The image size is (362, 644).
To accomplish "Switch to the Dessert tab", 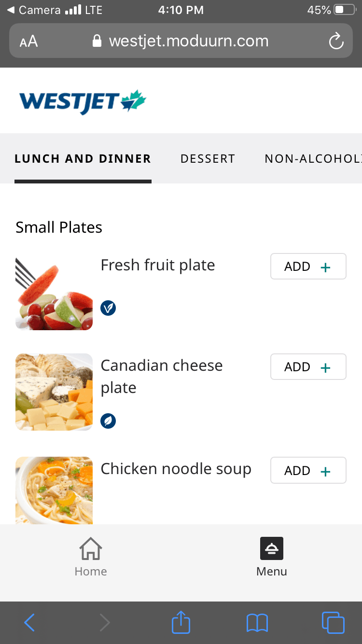I will (208, 159).
